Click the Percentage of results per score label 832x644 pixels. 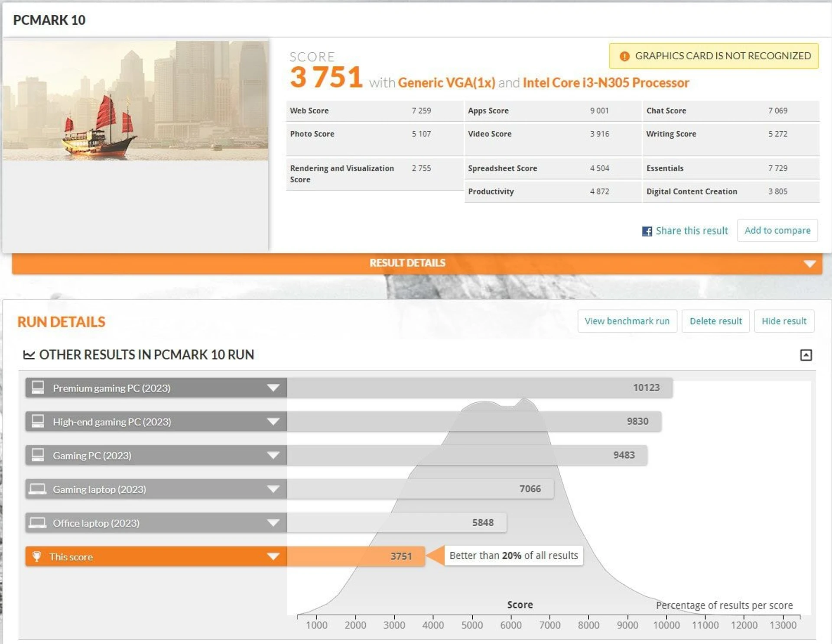(x=724, y=605)
